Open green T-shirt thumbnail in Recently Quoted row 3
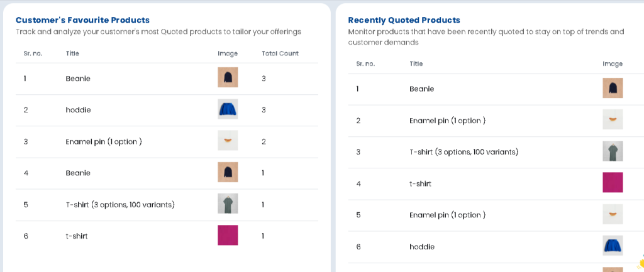This screenshot has height=272, width=644. pos(613,151)
